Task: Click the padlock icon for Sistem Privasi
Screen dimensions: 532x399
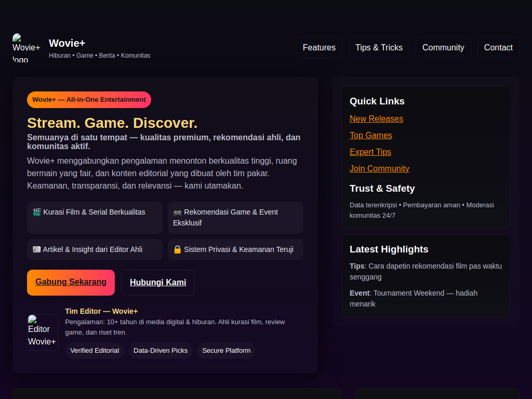Action: 178,249
